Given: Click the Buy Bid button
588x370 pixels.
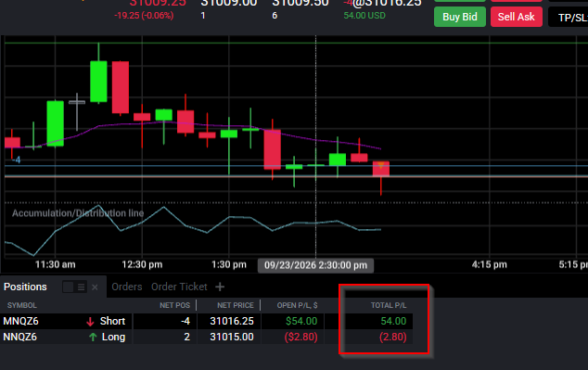Looking at the screenshot, I should point(460,17).
